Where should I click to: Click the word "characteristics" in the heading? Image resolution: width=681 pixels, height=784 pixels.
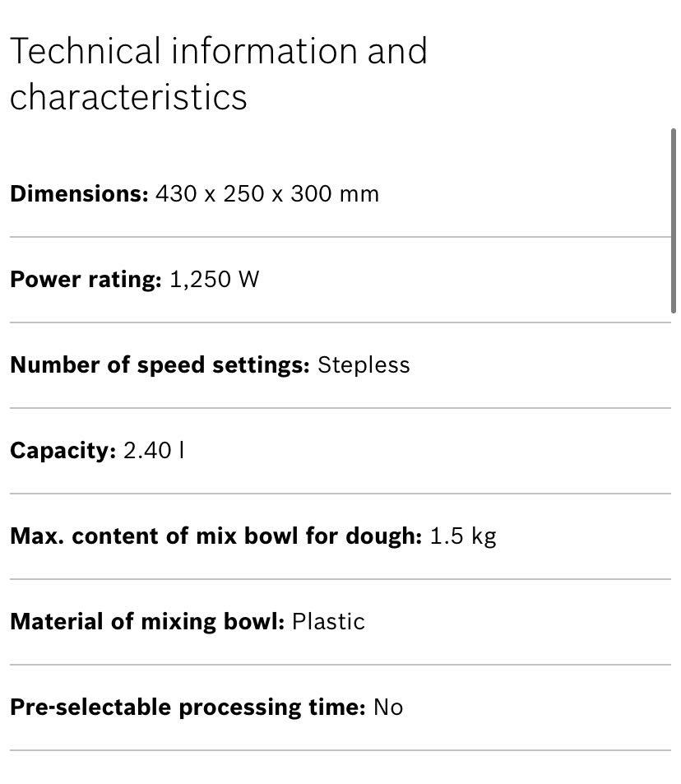[x=128, y=97]
